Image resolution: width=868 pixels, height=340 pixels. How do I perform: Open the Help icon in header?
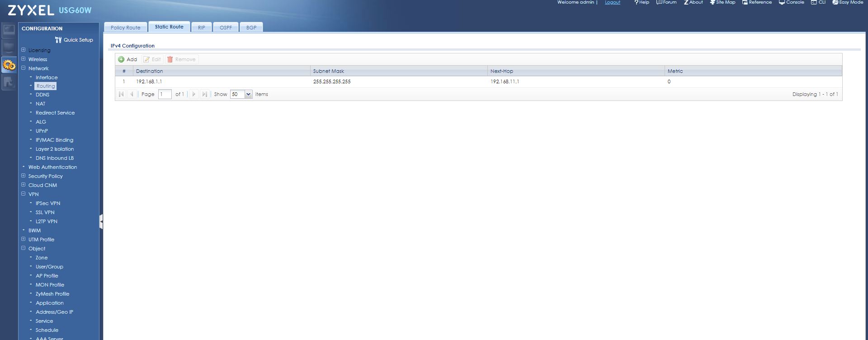[642, 2]
